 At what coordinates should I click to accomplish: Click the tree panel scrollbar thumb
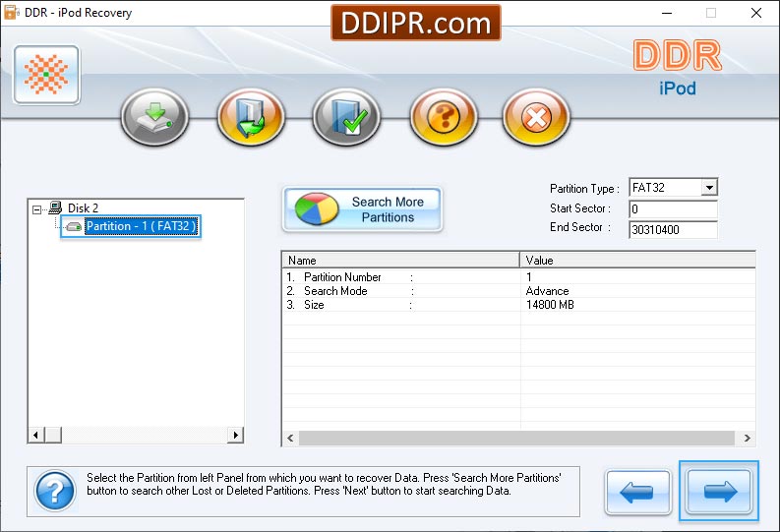pyautogui.click(x=53, y=435)
